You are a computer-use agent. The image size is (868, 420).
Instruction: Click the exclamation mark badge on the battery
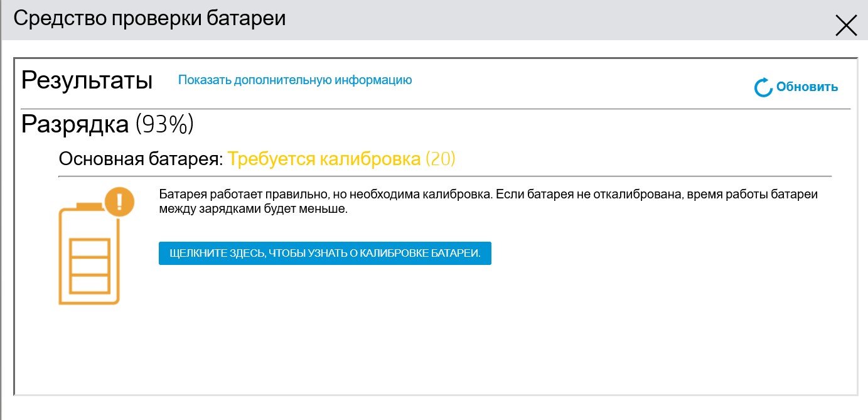tap(118, 202)
